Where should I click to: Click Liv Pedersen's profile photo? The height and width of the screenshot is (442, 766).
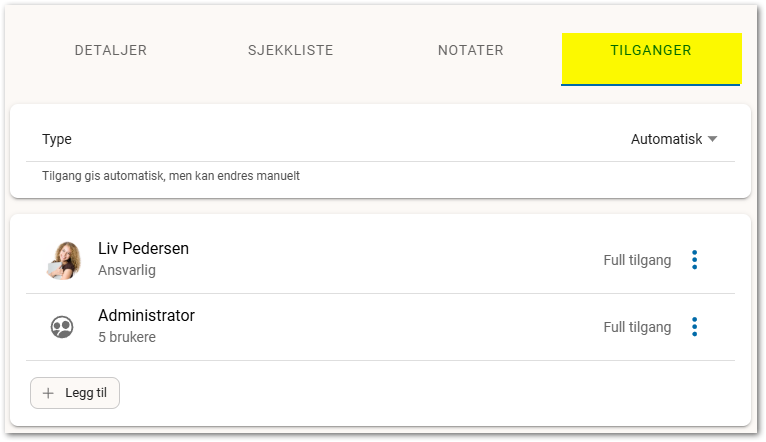[x=63, y=260]
